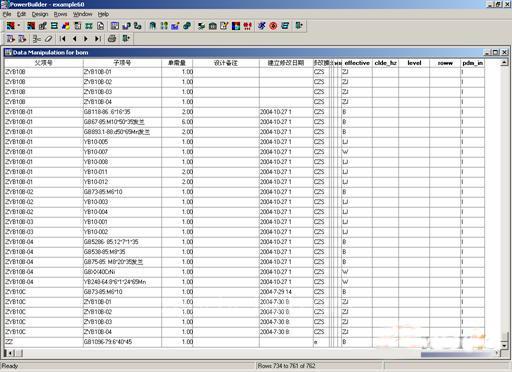Click the Delete Row eraser icon
Image resolution: width=512 pixels, height=372 pixels.
coord(48,39)
